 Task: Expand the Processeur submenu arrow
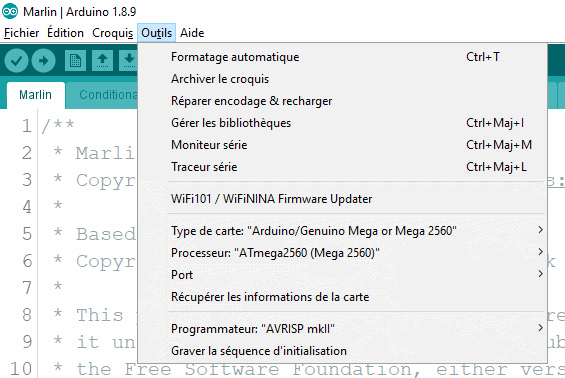[540, 252]
